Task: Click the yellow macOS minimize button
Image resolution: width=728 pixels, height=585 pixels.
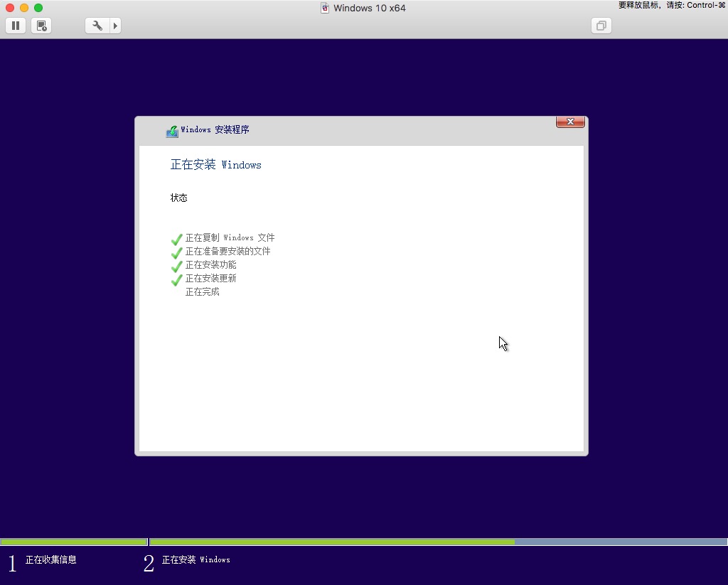Action: click(24, 8)
